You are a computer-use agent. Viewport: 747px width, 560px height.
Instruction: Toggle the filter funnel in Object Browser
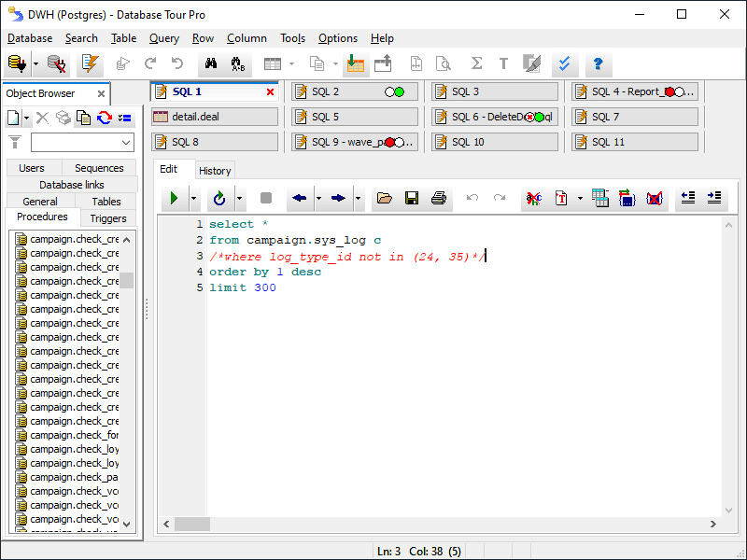point(15,142)
